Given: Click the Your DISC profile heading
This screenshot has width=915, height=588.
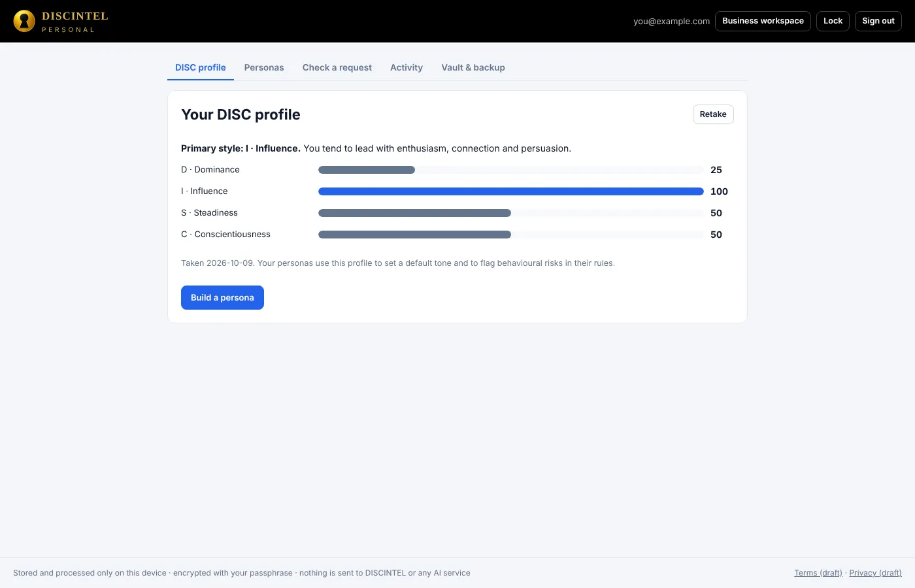Looking at the screenshot, I should [x=241, y=114].
